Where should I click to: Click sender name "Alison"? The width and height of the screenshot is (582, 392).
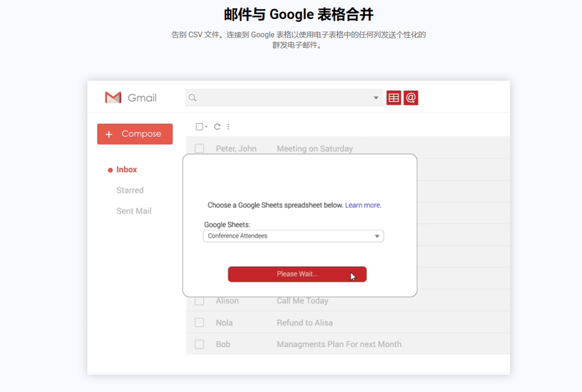coord(227,301)
